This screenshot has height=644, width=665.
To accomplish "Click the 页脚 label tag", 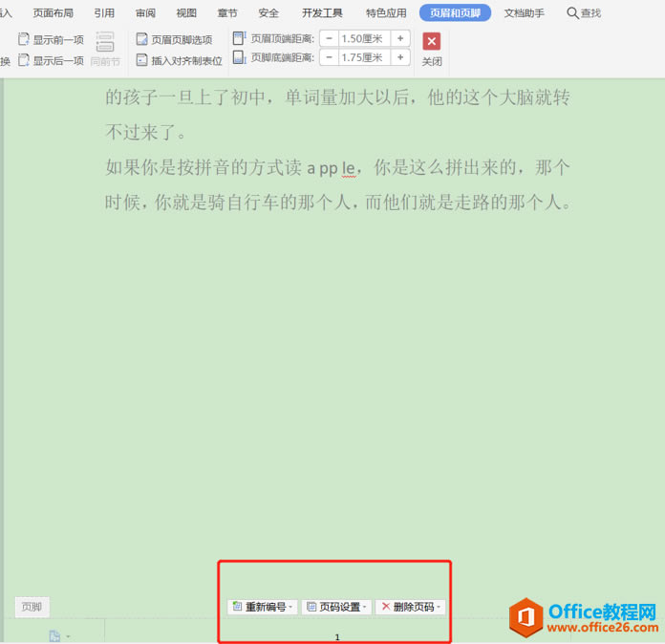I will 32,607.
